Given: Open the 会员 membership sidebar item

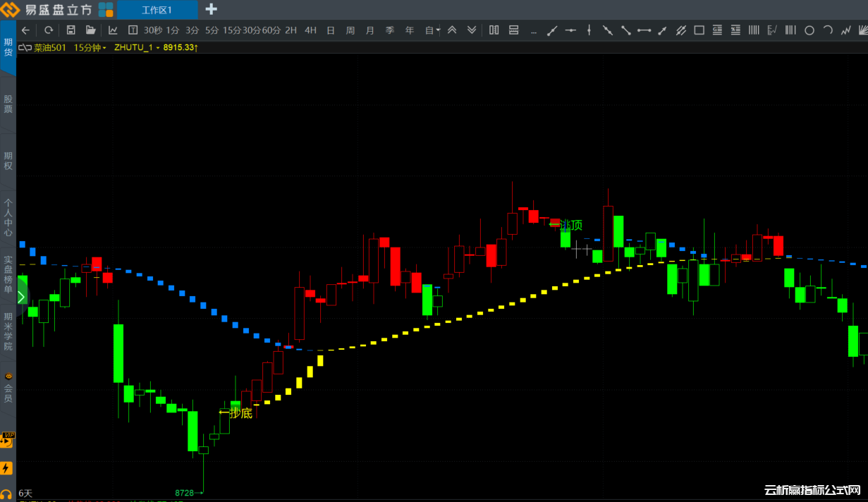Looking at the screenshot, I should [8, 388].
